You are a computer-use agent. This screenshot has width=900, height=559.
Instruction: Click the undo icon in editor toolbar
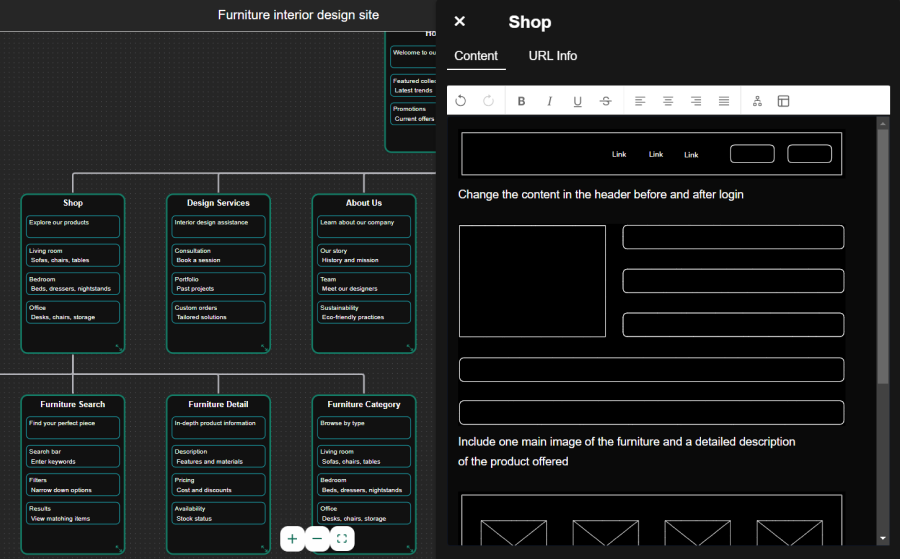pyautogui.click(x=460, y=101)
